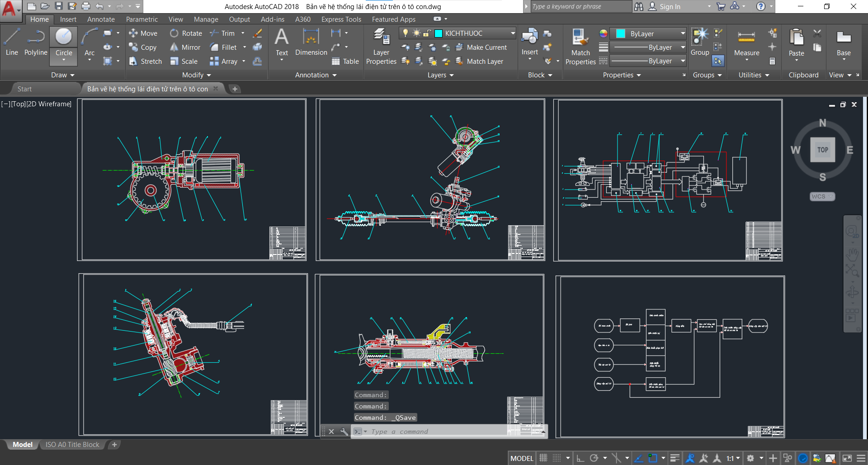Click the Trim tool
This screenshot has height=465, width=868.
point(222,33)
